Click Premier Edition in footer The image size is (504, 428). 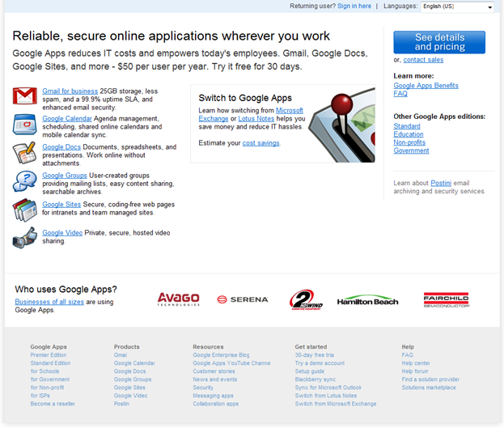[x=49, y=355]
